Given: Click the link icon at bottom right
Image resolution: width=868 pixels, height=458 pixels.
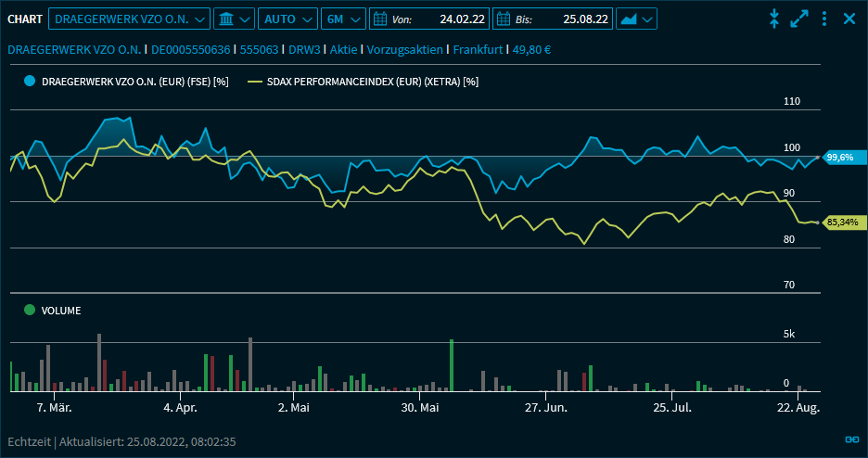Looking at the screenshot, I should pyautogui.click(x=851, y=439).
